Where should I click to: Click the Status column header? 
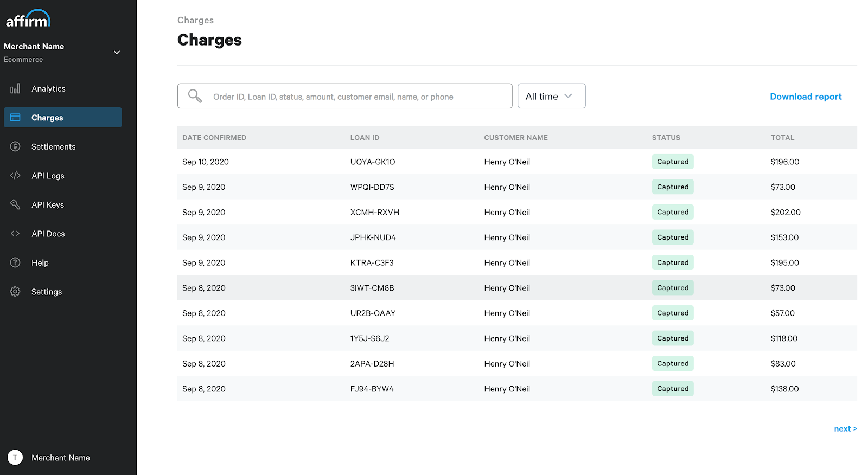click(x=666, y=138)
